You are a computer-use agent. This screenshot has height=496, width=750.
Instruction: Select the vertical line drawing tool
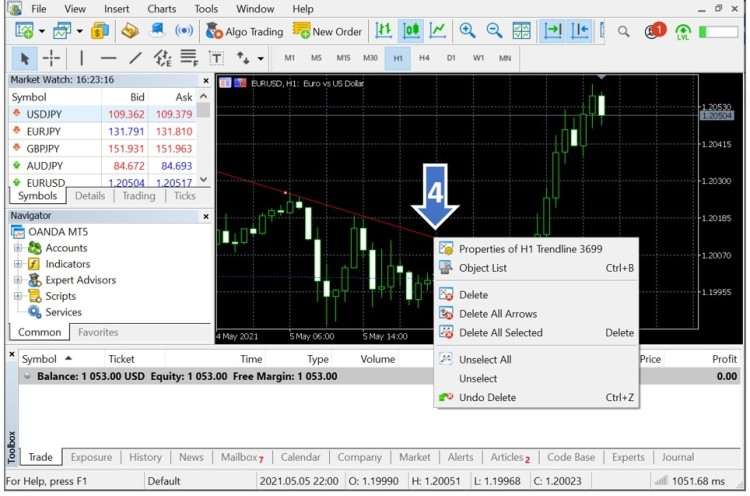coord(82,58)
